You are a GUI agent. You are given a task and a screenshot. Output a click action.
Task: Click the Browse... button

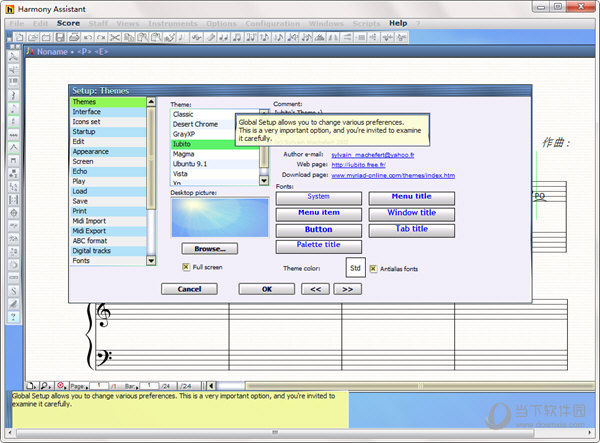pos(210,249)
